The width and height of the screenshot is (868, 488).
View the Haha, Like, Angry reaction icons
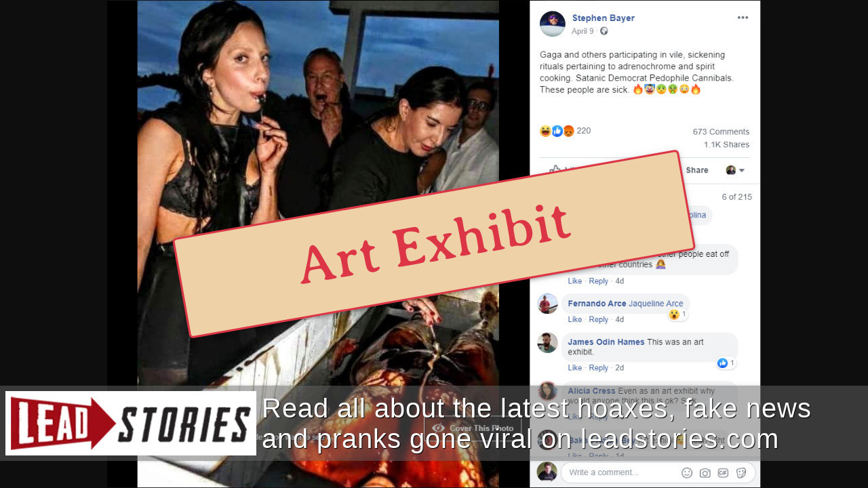point(557,131)
